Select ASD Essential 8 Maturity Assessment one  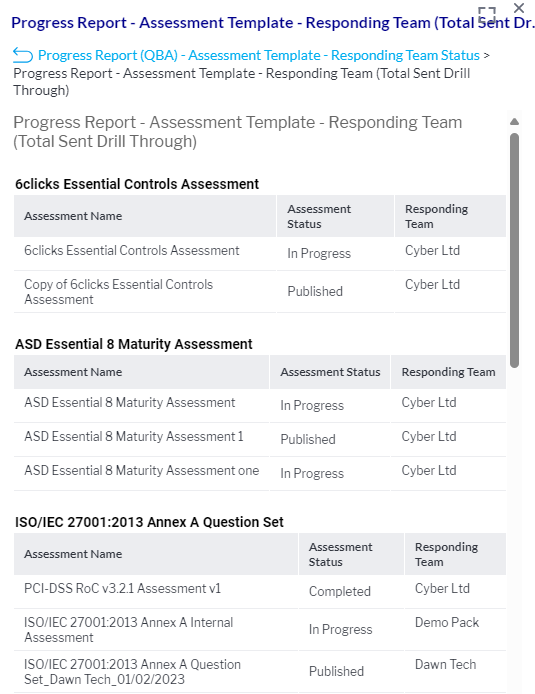click(142, 470)
